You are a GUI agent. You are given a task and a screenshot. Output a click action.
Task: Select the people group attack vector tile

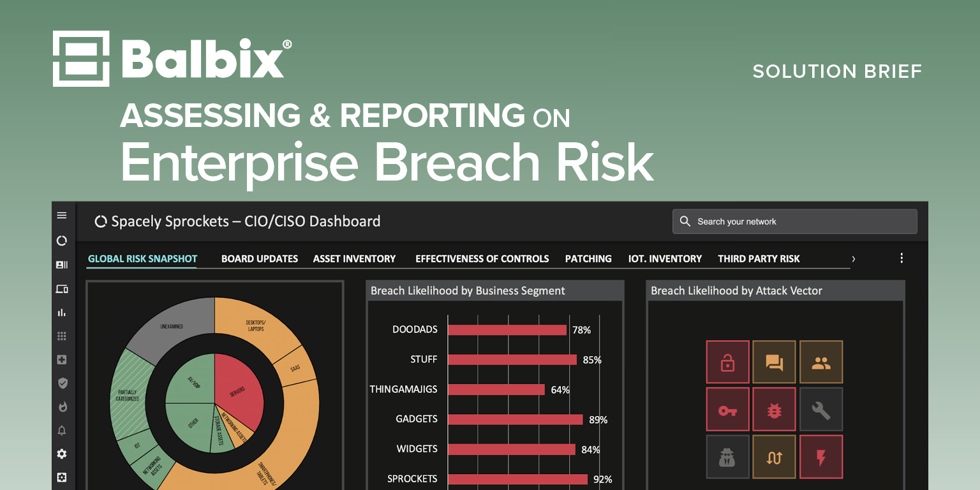pyautogui.click(x=821, y=362)
